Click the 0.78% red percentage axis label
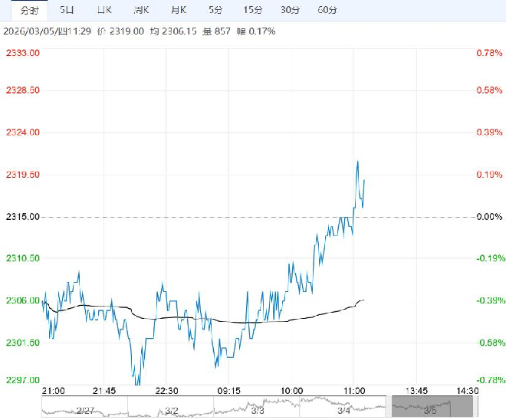This screenshot has height=420, width=506. point(489,53)
